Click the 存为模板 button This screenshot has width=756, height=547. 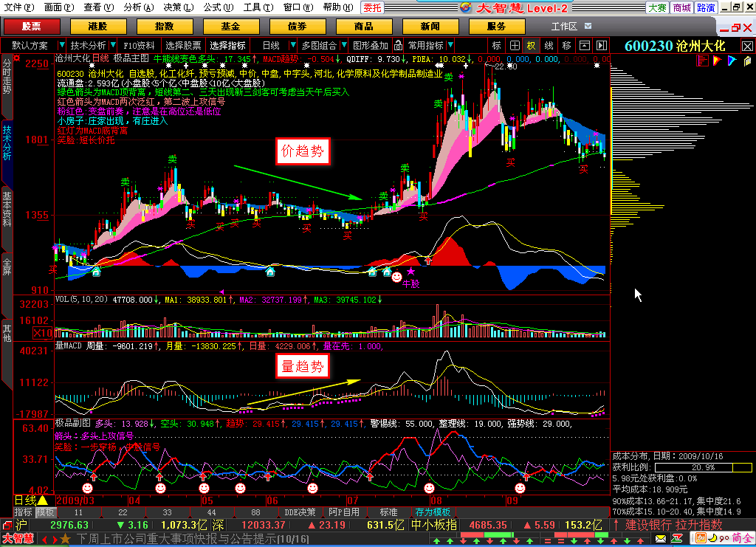pos(433,512)
